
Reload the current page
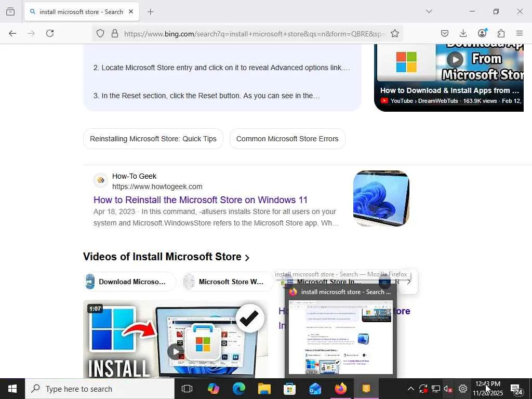(x=50, y=33)
